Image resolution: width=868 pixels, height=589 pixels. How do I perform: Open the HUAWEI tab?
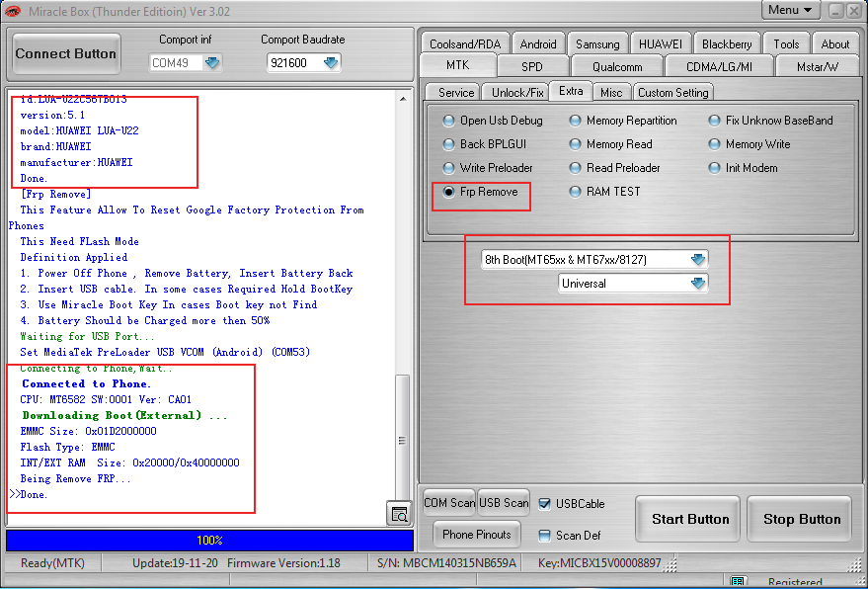[661, 43]
